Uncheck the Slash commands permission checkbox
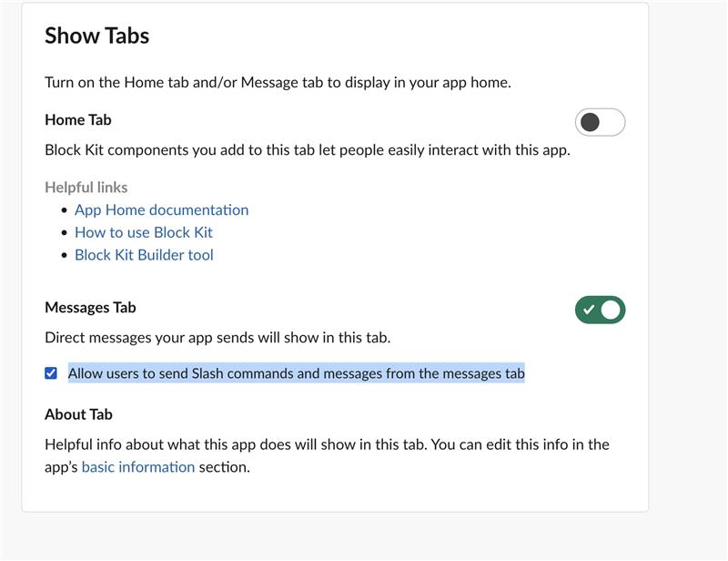 pyautogui.click(x=52, y=371)
